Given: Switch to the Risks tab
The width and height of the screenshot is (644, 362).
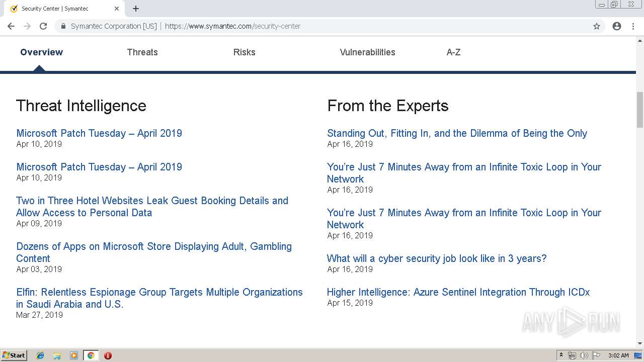Looking at the screenshot, I should coord(245,52).
